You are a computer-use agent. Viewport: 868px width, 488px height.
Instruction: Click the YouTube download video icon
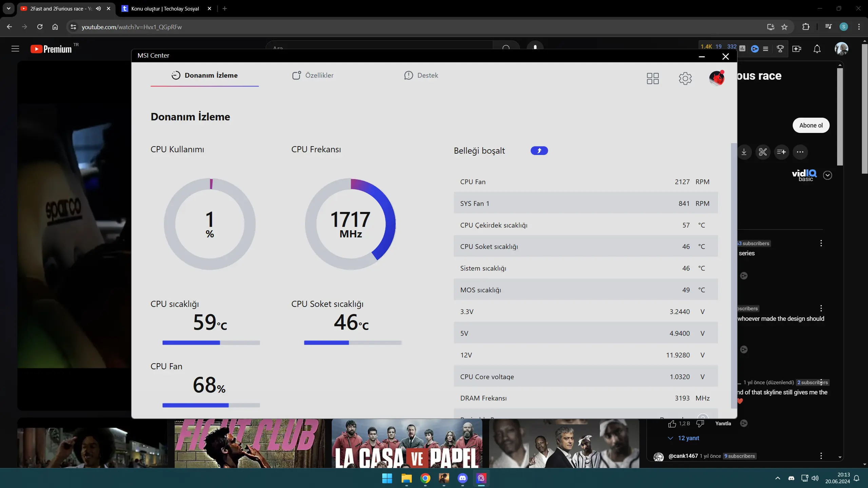(744, 152)
